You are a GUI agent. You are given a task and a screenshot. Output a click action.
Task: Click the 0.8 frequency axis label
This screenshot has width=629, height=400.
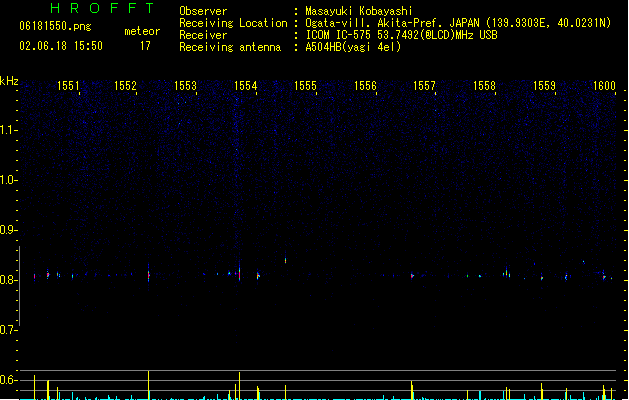click(7, 280)
